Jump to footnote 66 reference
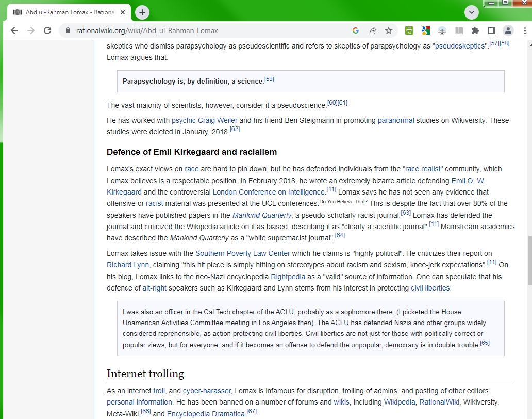Image resolution: width=532 pixels, height=419 pixels. pos(146,411)
